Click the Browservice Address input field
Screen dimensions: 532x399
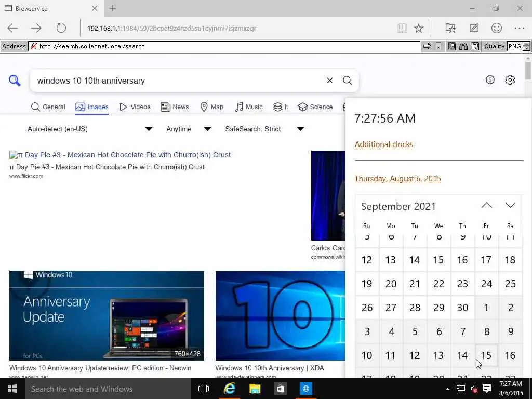pos(224,46)
